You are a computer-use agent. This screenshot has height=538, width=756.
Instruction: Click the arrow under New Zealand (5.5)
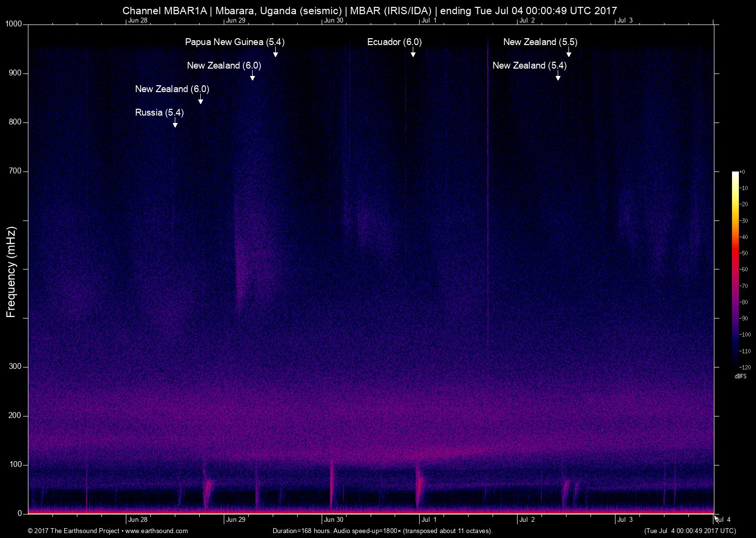[569, 52]
